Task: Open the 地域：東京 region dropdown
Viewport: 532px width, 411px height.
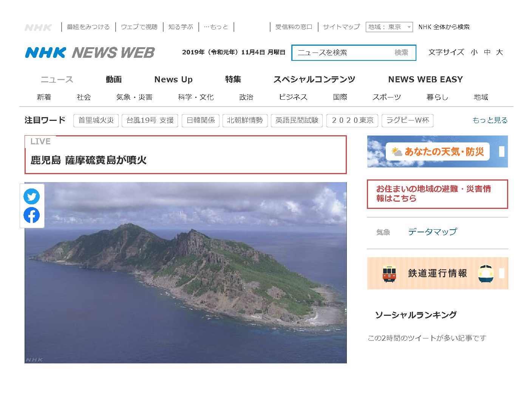Action: click(389, 27)
